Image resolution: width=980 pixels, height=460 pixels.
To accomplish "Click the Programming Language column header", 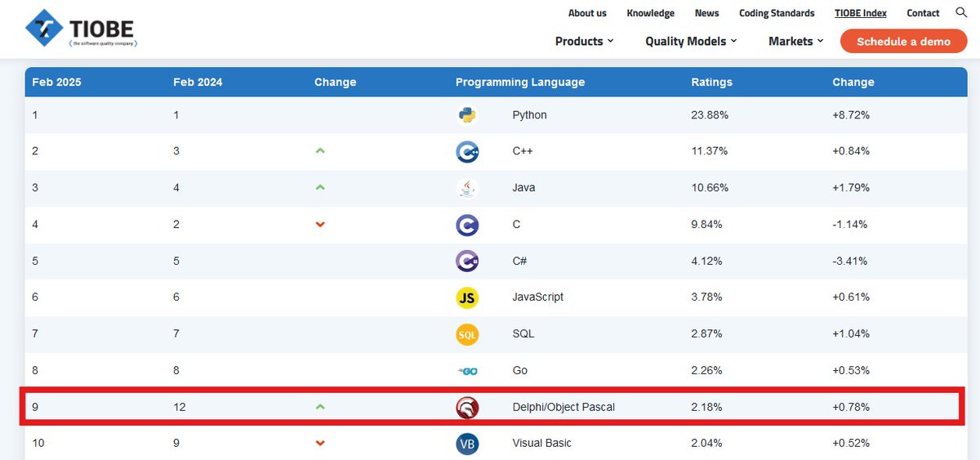I will pos(520,82).
